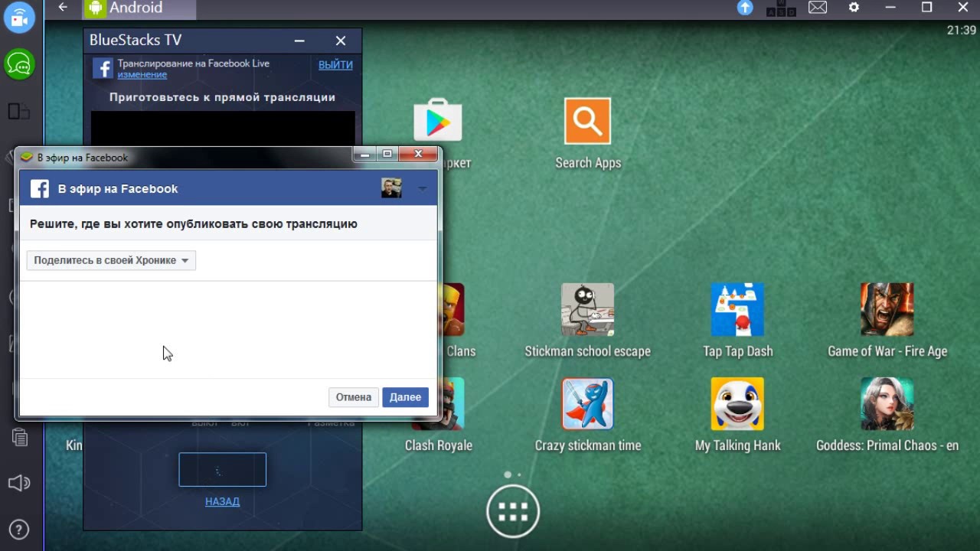The height and width of the screenshot is (551, 980).
Task: Launch the Play Market store app
Action: pyautogui.click(x=438, y=120)
